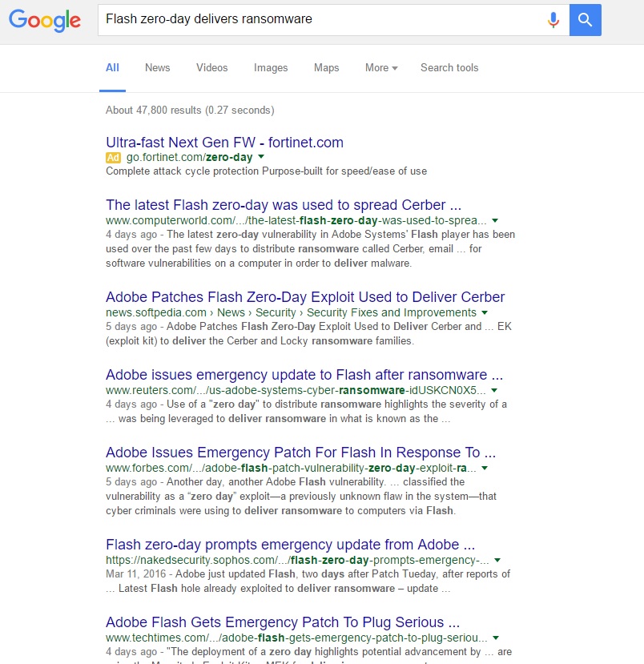Stay on the All results tab
Viewport: 644px width, 664px height.
pos(112,68)
